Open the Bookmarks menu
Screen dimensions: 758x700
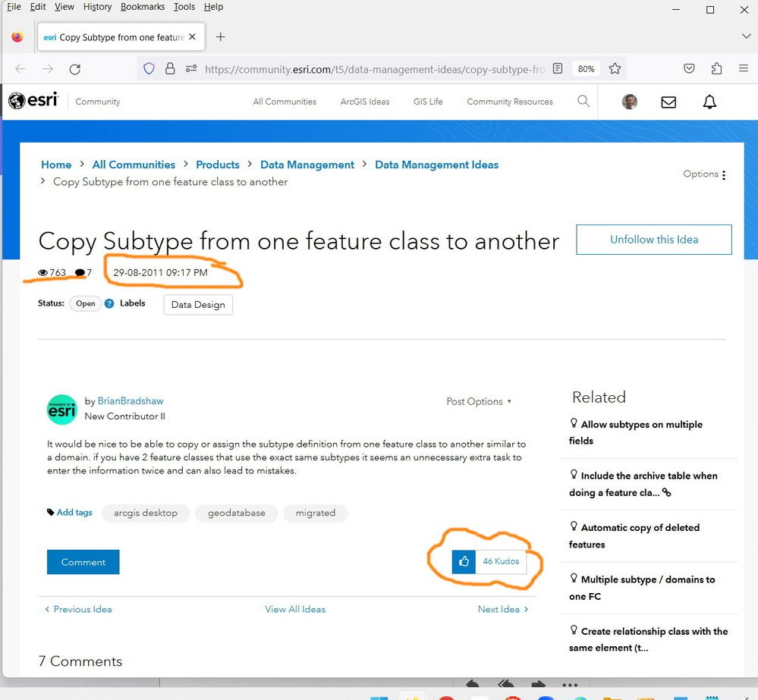point(143,7)
